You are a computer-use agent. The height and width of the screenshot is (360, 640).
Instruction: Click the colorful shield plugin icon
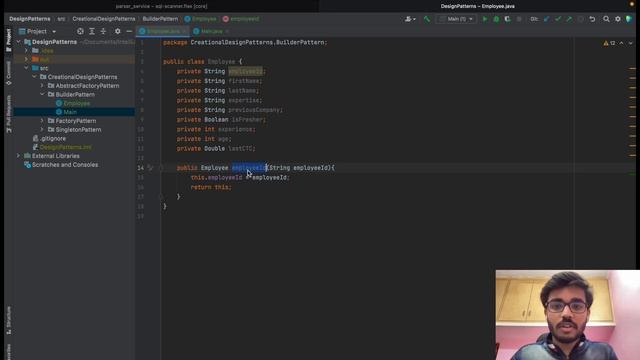pos(629,19)
